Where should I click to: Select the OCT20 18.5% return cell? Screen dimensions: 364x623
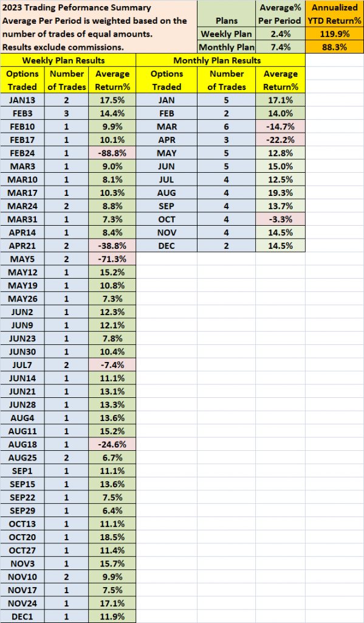click(112, 537)
